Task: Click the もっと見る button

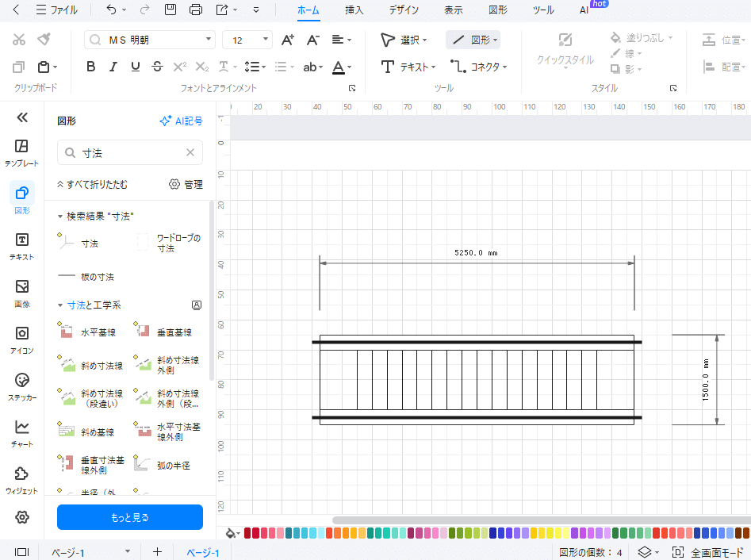Action: click(130, 517)
